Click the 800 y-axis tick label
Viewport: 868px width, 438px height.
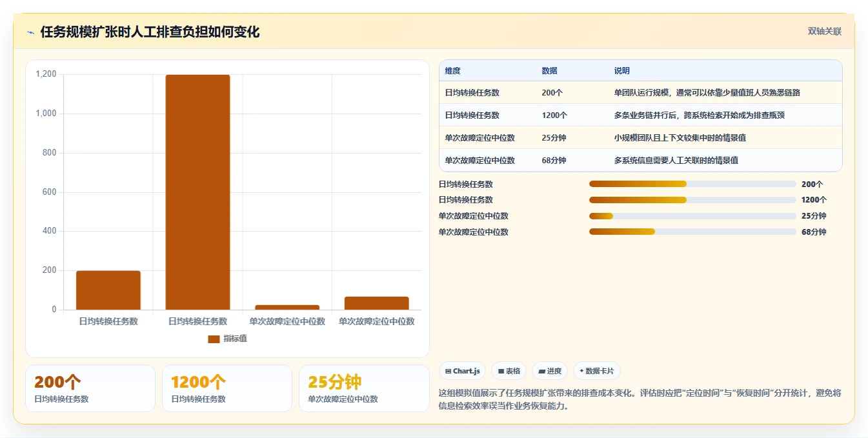pyautogui.click(x=50, y=153)
